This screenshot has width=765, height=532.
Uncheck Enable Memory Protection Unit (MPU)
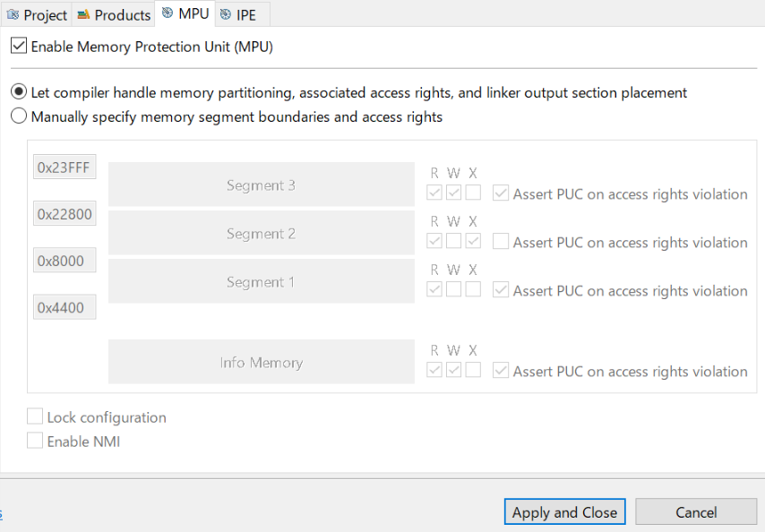19,46
